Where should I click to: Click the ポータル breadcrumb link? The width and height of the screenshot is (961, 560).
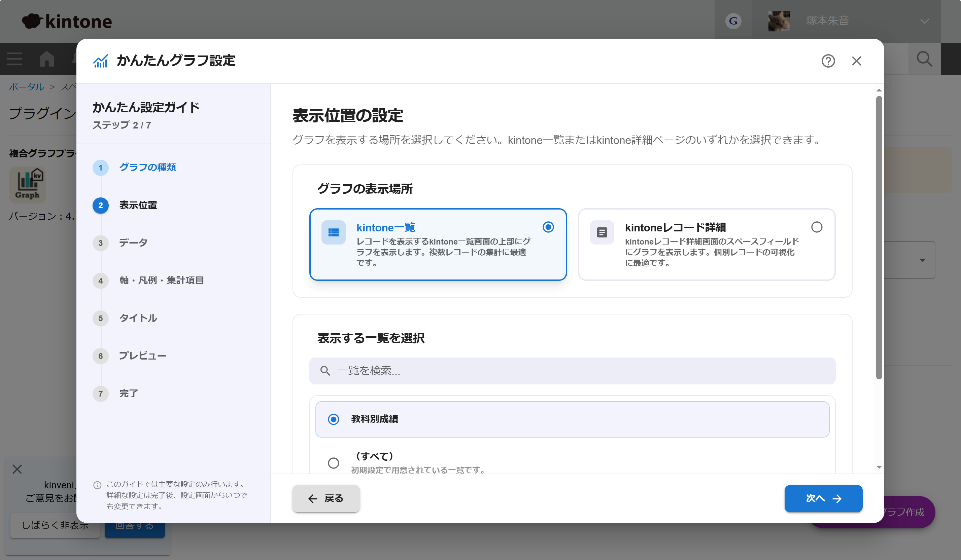pyautogui.click(x=27, y=87)
